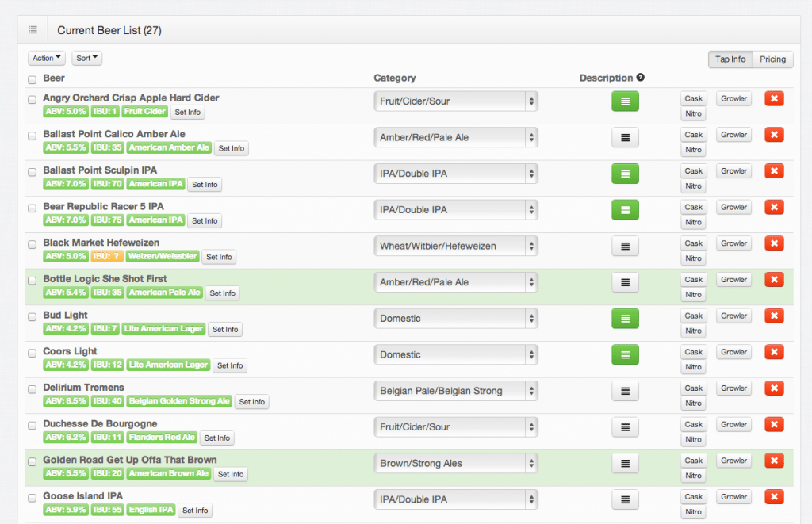Toggle the select-all Beer checkbox
The height and width of the screenshot is (524, 812).
(x=32, y=80)
